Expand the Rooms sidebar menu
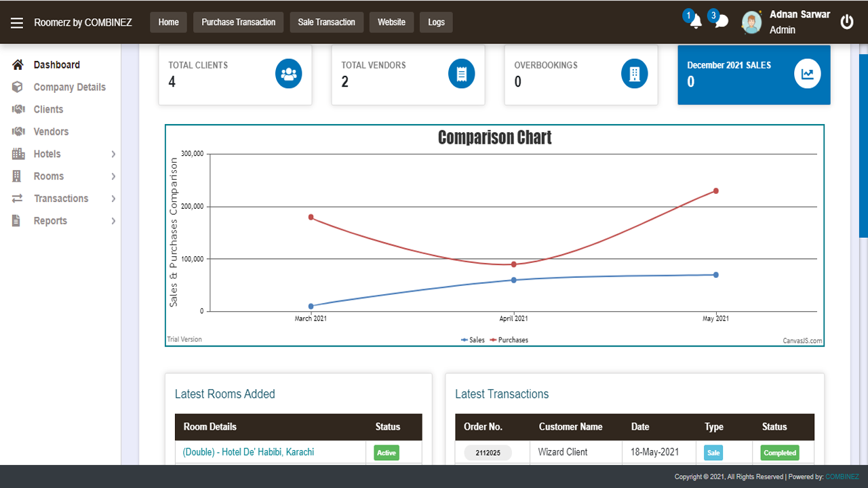 click(x=64, y=176)
